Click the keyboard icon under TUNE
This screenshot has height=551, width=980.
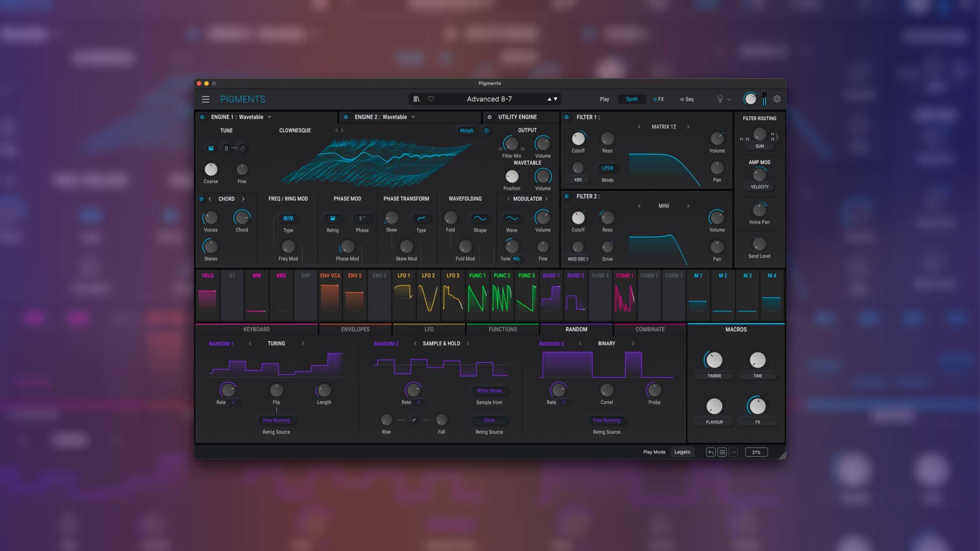211,148
